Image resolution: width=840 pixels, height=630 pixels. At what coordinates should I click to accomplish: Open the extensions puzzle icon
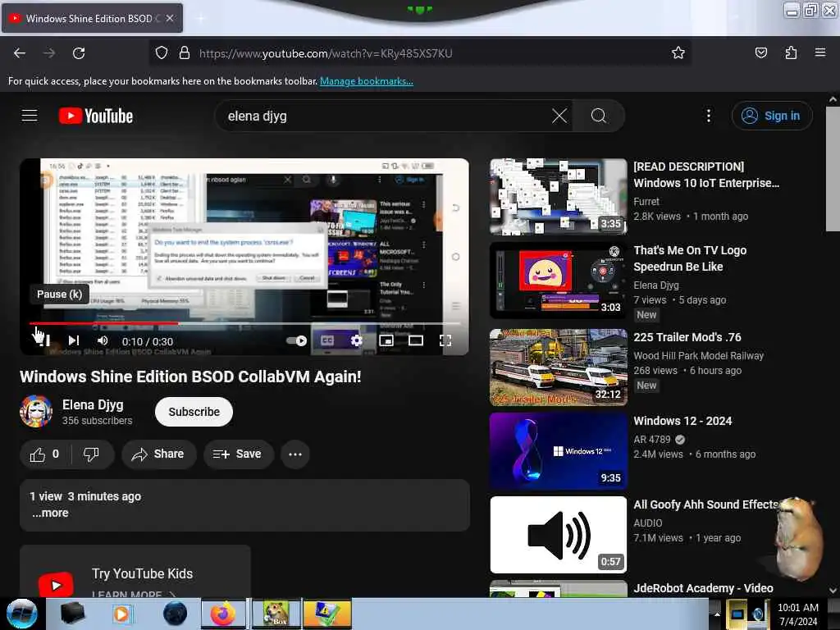791,53
